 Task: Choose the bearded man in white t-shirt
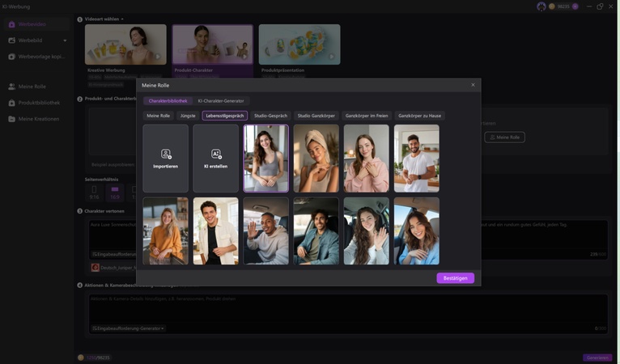point(416,158)
